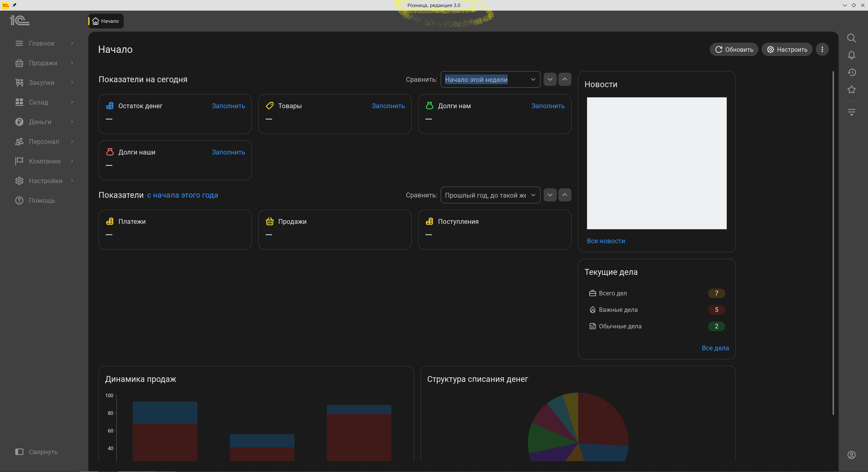Expand the Продажи sidebar menu
This screenshot has width=868, height=472.
click(x=43, y=63)
